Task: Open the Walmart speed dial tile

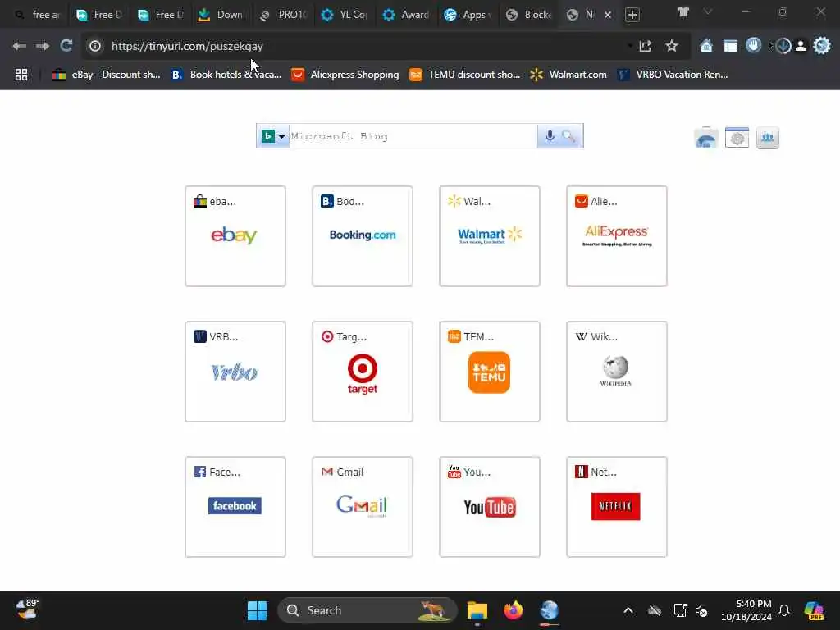Action: click(x=490, y=236)
